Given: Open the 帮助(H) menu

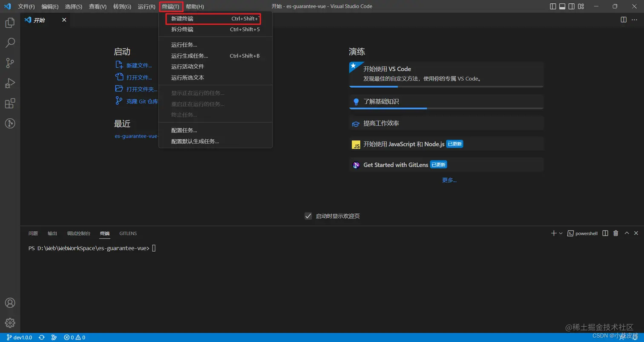Looking at the screenshot, I should tap(195, 6).
